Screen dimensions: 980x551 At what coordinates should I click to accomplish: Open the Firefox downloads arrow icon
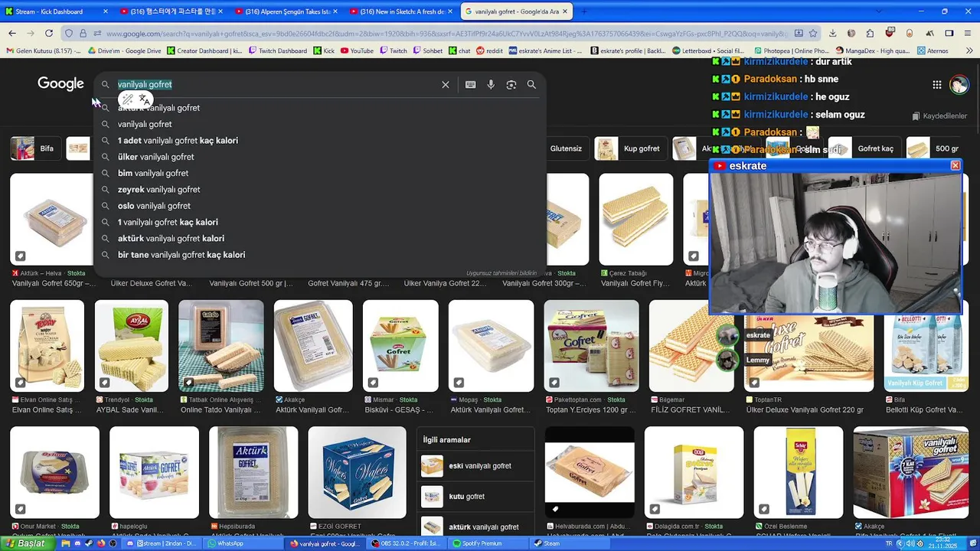[832, 33]
